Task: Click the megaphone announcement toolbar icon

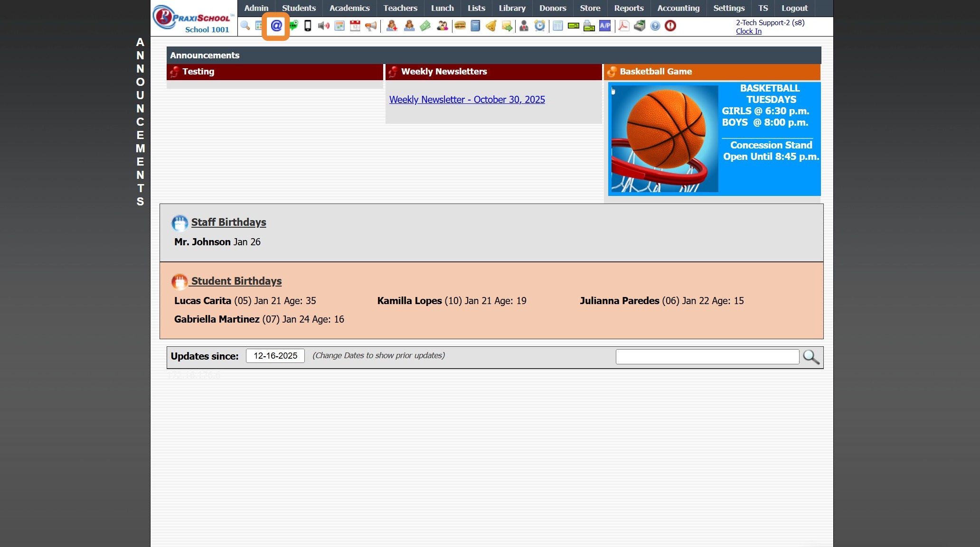Action: 371,26
